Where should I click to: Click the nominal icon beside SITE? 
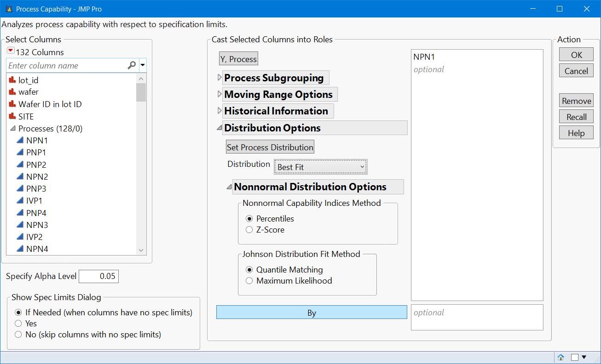pos(12,117)
